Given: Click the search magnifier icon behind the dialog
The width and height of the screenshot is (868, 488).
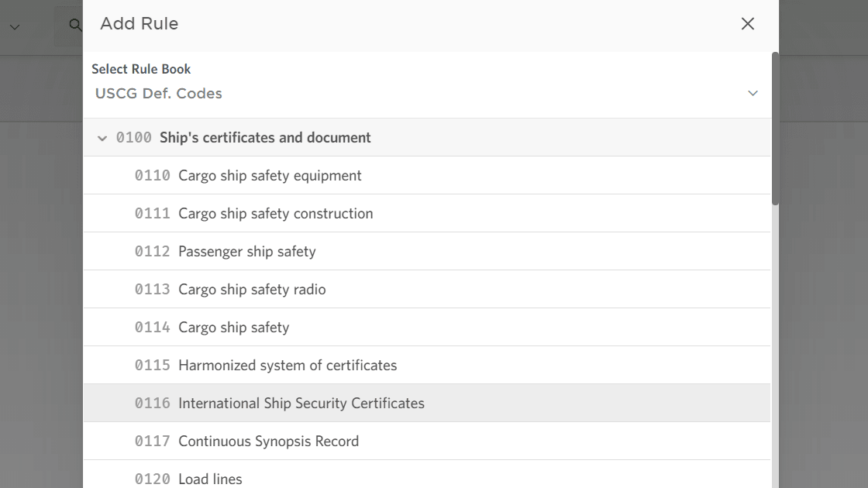Looking at the screenshot, I should pos(75,25).
